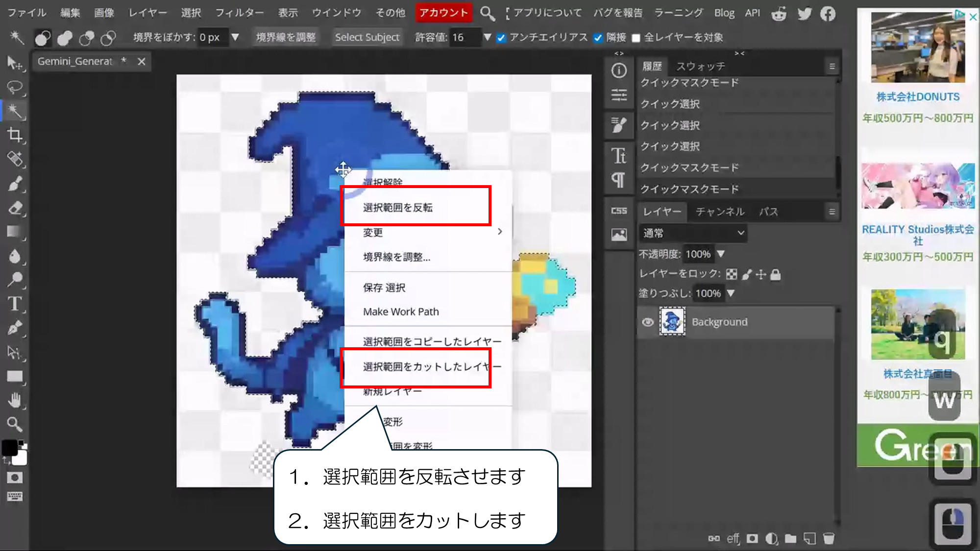Switch to チャンネル tab

[720, 212]
